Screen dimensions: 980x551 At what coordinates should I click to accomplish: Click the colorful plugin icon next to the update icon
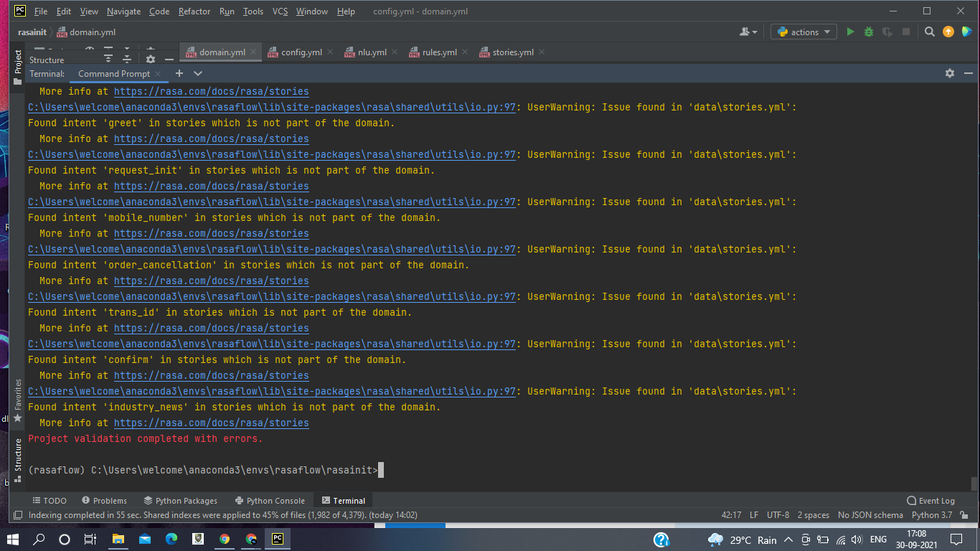[966, 32]
